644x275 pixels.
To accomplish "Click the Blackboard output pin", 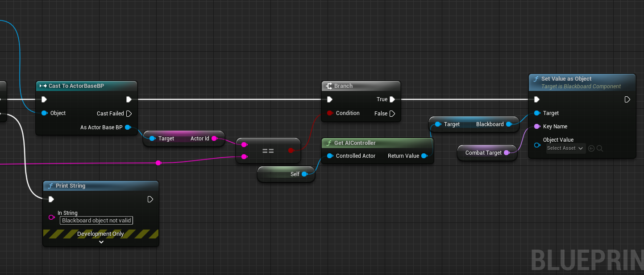I will pyautogui.click(x=508, y=124).
